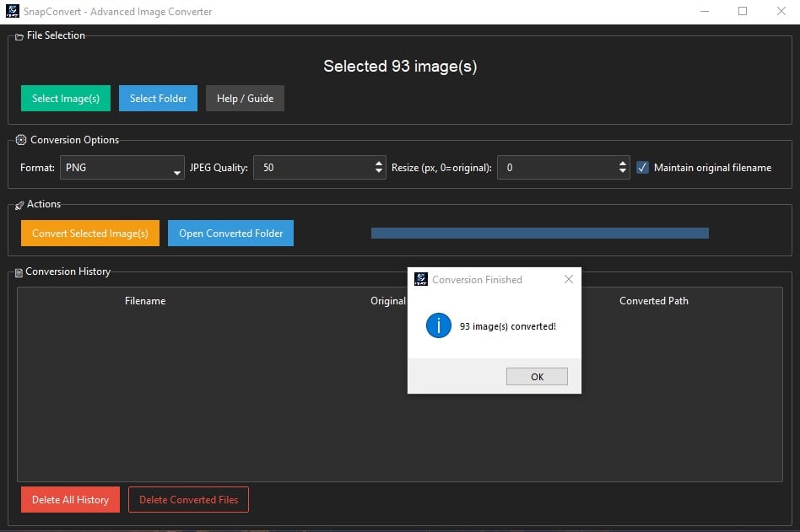Close the Conversion Finished dialog

click(x=569, y=279)
